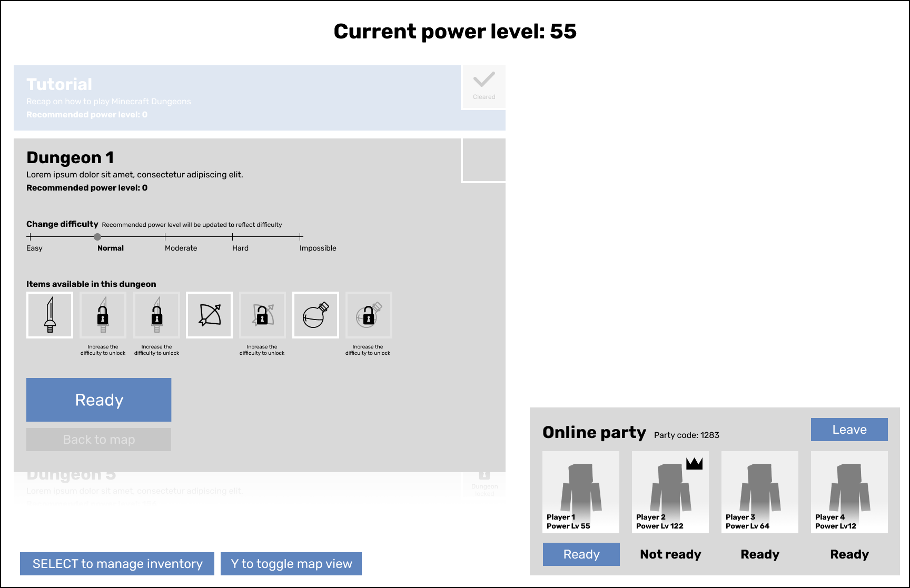Click the Back to map button

coord(99,440)
